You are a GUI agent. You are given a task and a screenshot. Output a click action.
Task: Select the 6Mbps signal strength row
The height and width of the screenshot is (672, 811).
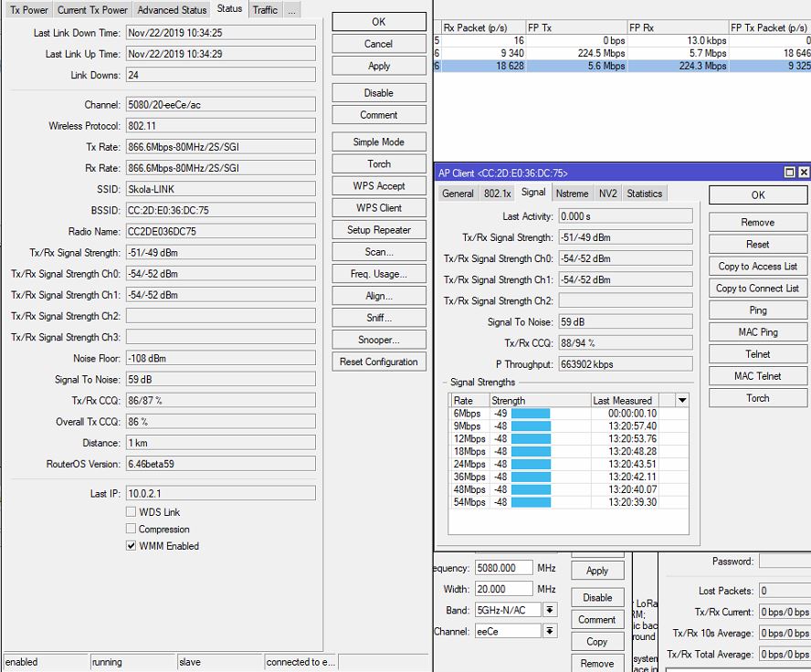pyautogui.click(x=568, y=414)
